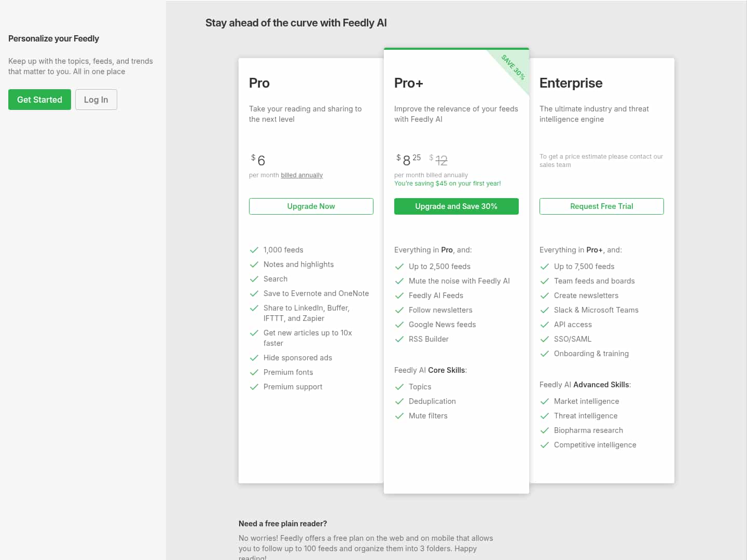747x560 pixels.
Task: Click 'To get a price estimate' text
Action: tap(601, 161)
